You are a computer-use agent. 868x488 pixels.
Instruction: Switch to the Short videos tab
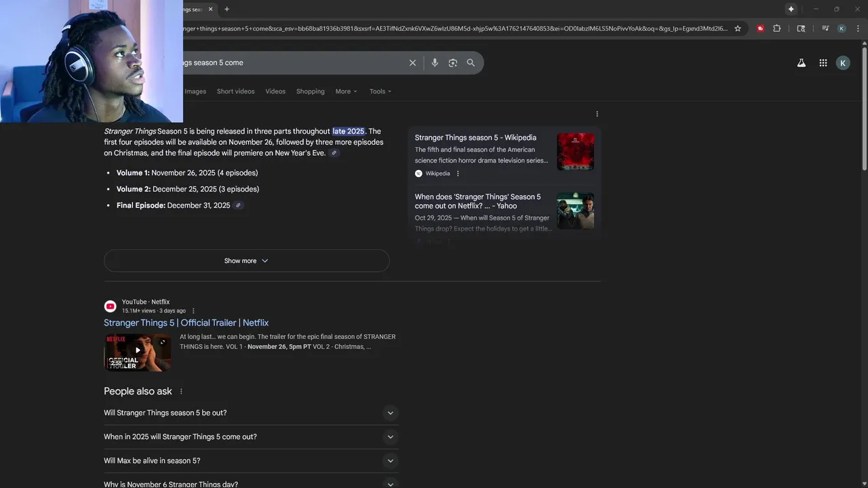[x=235, y=91]
